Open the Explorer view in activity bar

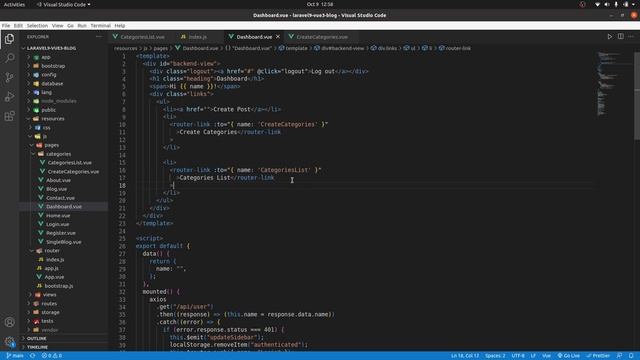pos(9,39)
